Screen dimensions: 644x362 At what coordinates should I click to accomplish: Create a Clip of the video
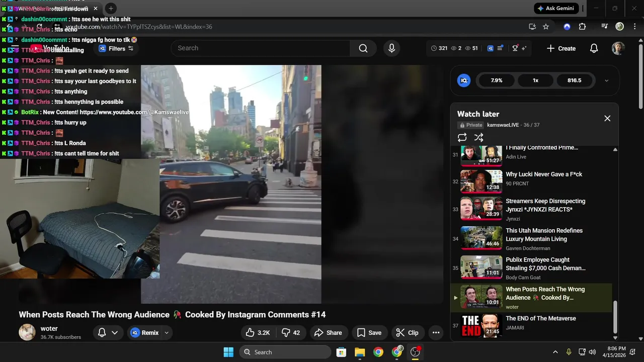pyautogui.click(x=407, y=332)
